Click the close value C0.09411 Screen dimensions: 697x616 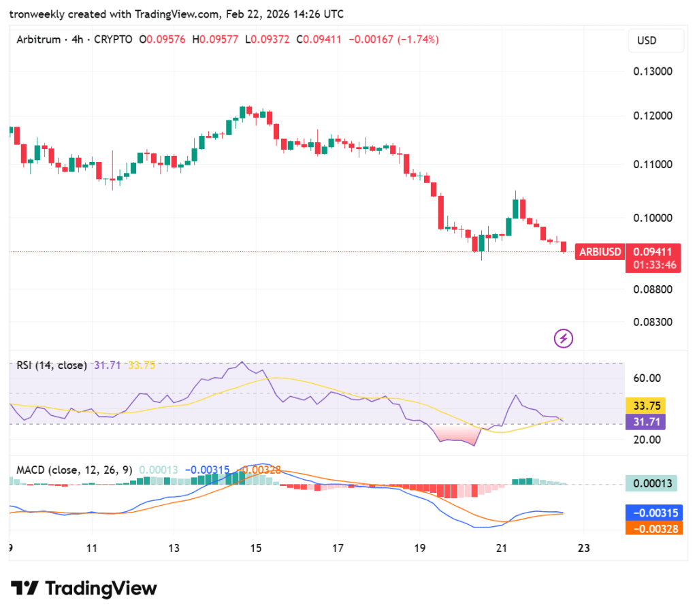tap(319, 39)
